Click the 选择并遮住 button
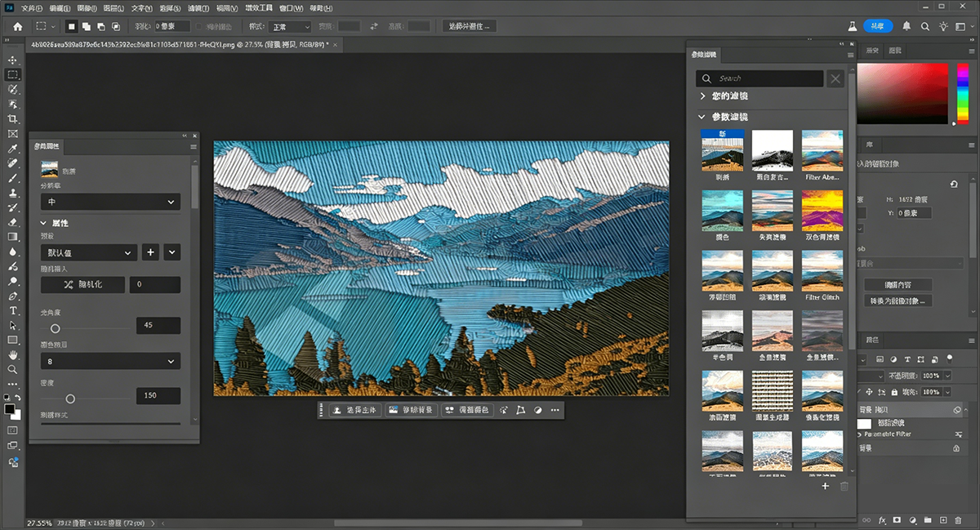 coord(470,26)
